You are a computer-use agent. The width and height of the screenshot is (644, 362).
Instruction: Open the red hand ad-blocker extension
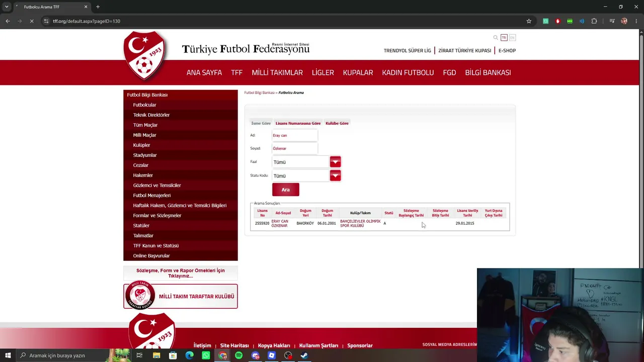pos(557,21)
